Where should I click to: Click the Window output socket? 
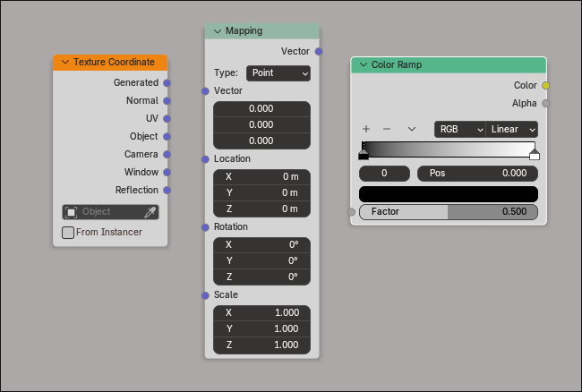(x=167, y=172)
